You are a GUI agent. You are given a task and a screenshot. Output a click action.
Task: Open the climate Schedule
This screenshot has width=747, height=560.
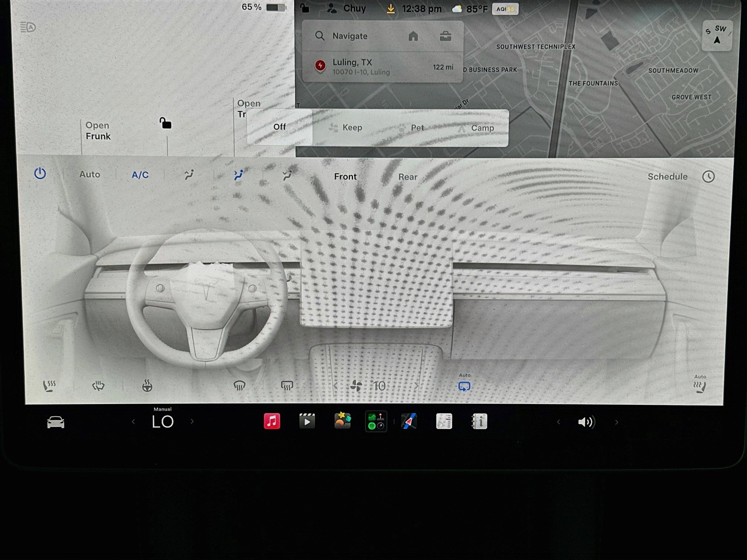[667, 177]
